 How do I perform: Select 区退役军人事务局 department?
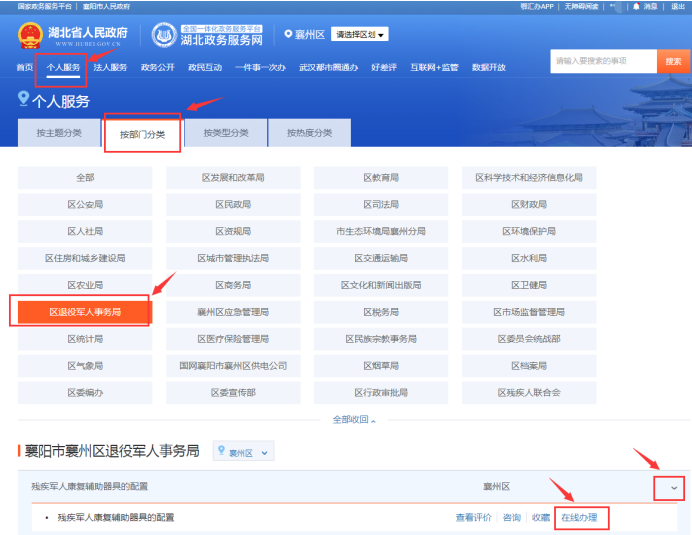click(85, 312)
